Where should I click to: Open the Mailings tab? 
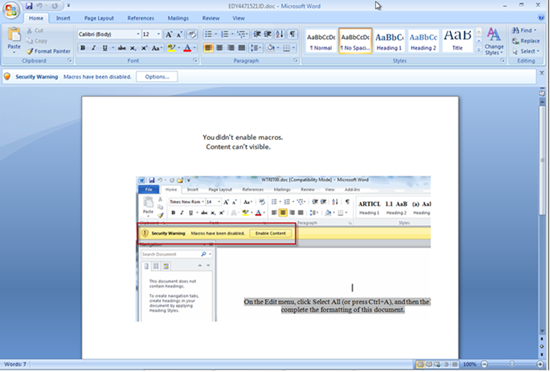click(x=178, y=18)
